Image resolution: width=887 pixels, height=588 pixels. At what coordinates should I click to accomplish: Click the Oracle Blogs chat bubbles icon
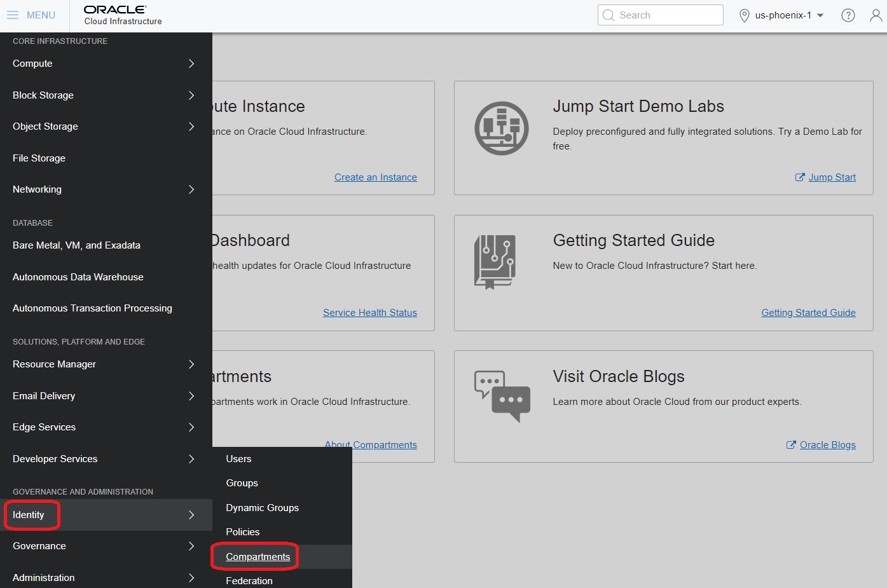502,396
